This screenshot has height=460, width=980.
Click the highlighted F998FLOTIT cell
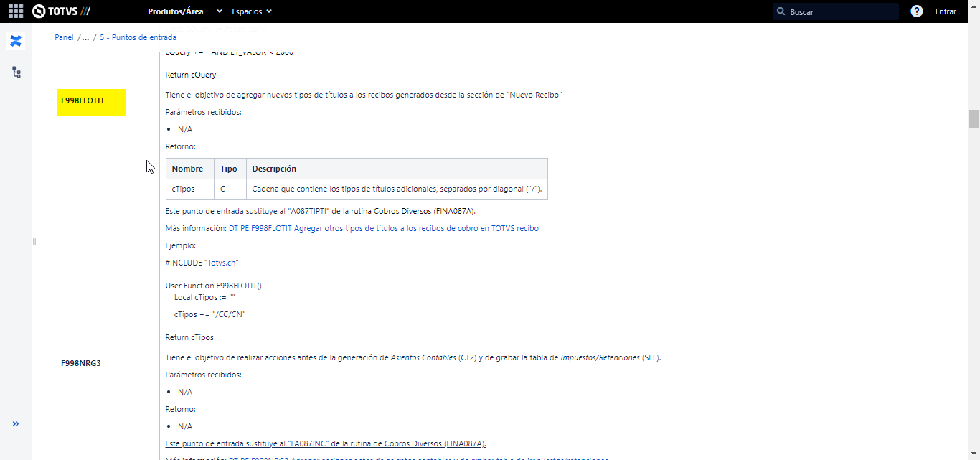(92, 102)
